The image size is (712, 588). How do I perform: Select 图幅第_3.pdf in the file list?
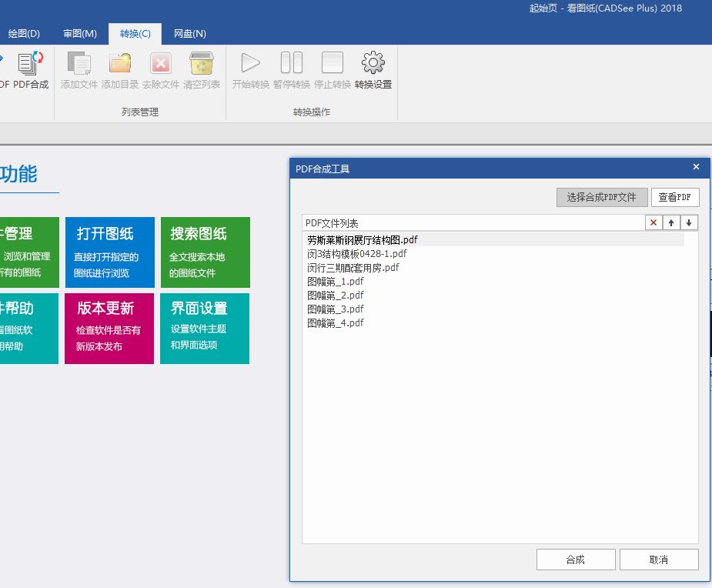point(336,309)
